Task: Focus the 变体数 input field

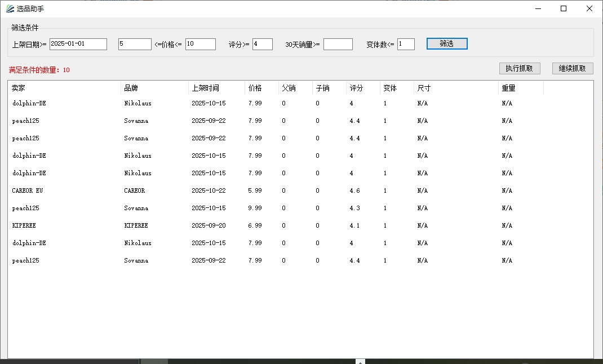Action: [x=405, y=44]
